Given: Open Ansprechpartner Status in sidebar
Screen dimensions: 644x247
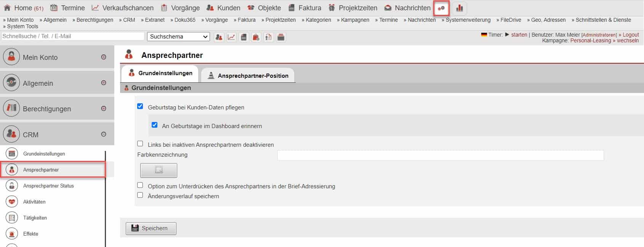Looking at the screenshot, I should click(48, 186).
